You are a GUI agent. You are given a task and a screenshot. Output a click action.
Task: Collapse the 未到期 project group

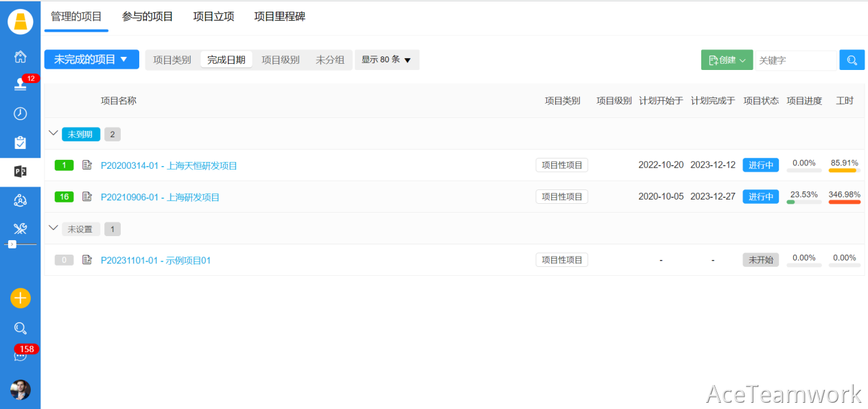(54, 134)
